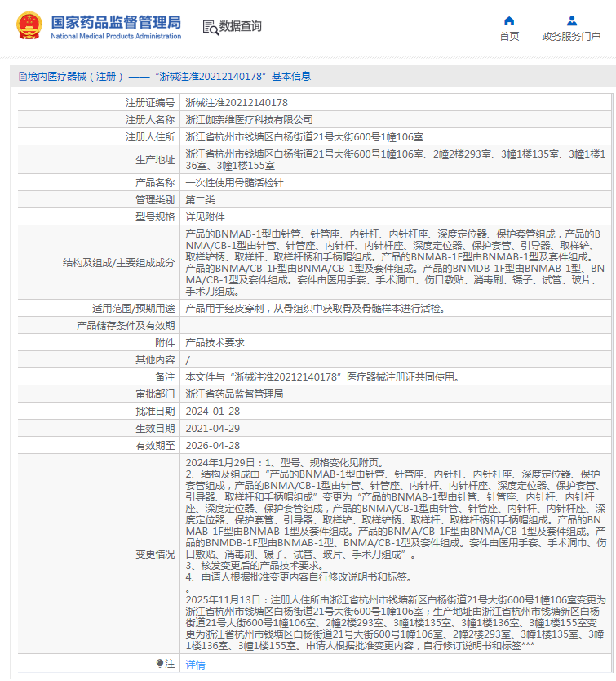Open 政务服务门户 text label

(571, 37)
